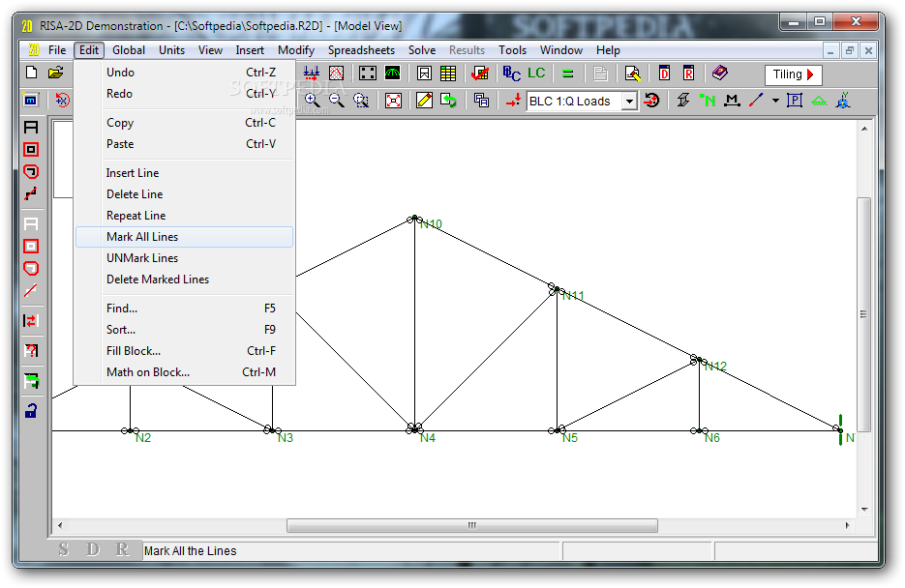Select Fill Block... menu entry
Viewport: 905px width, 588px height.
click(x=184, y=351)
